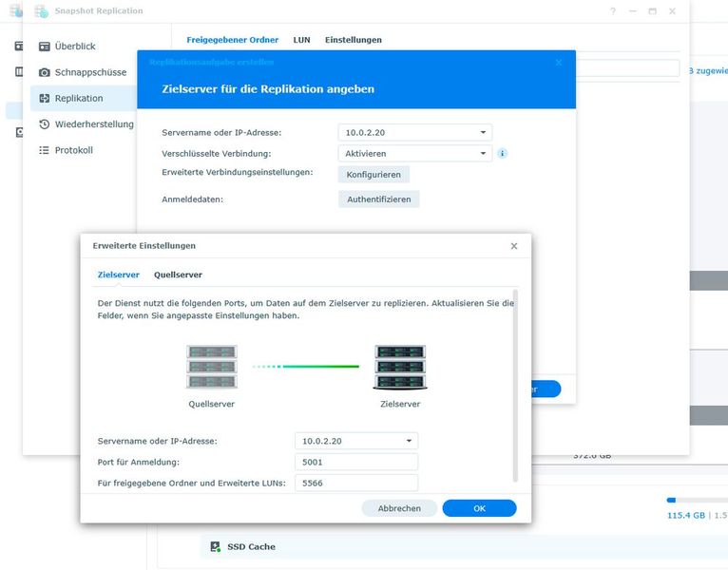728x570 pixels.
Task: Open the Einstellungen tab
Action: tap(354, 40)
